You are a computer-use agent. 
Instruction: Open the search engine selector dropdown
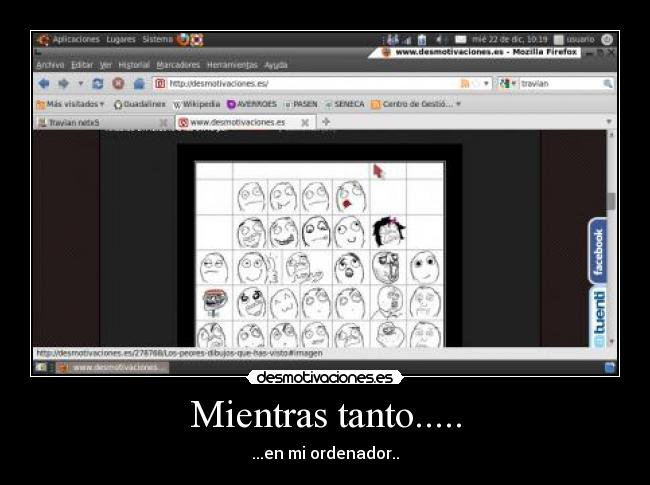tap(508, 84)
